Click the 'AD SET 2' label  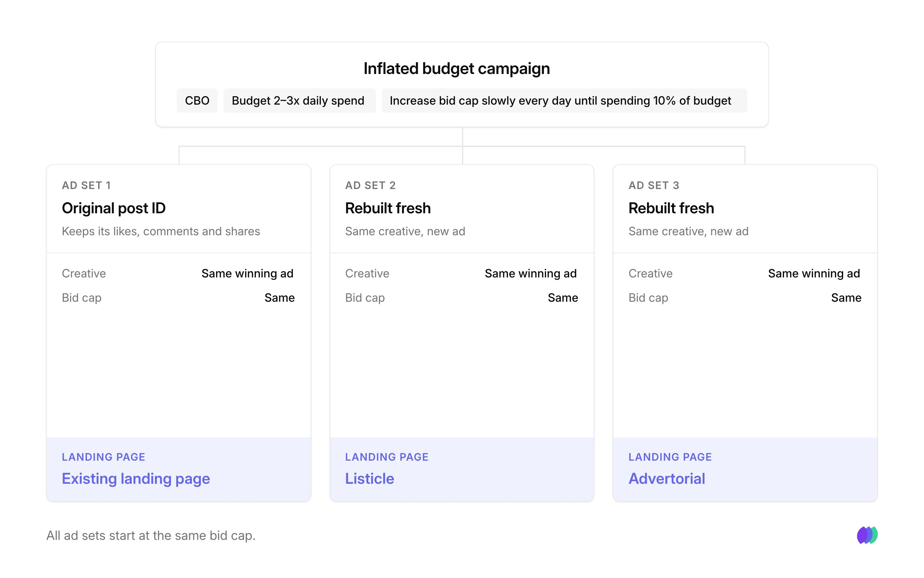[x=370, y=186]
